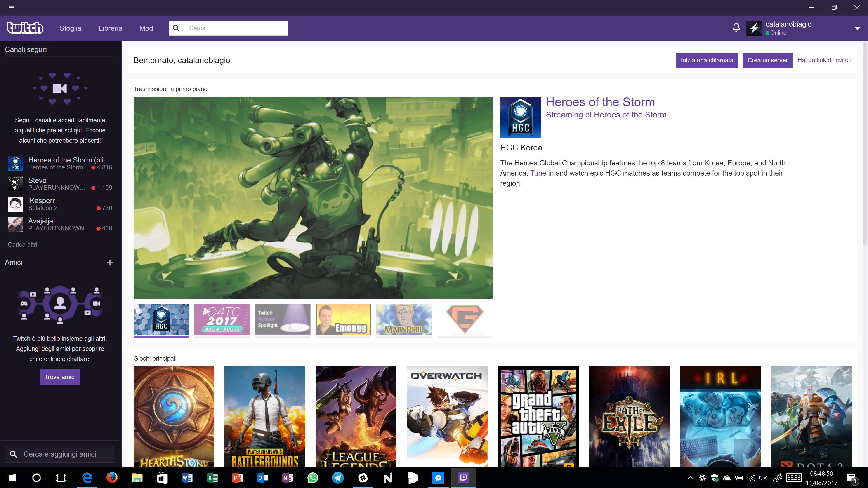This screenshot has width=868, height=488.
Task: Open Task View from taskbar
Action: click(x=61, y=478)
